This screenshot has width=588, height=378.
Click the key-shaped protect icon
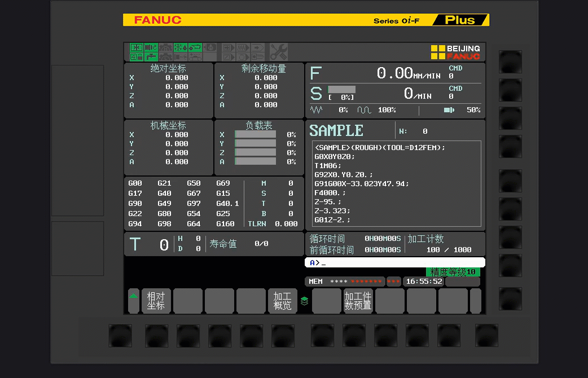click(x=258, y=57)
